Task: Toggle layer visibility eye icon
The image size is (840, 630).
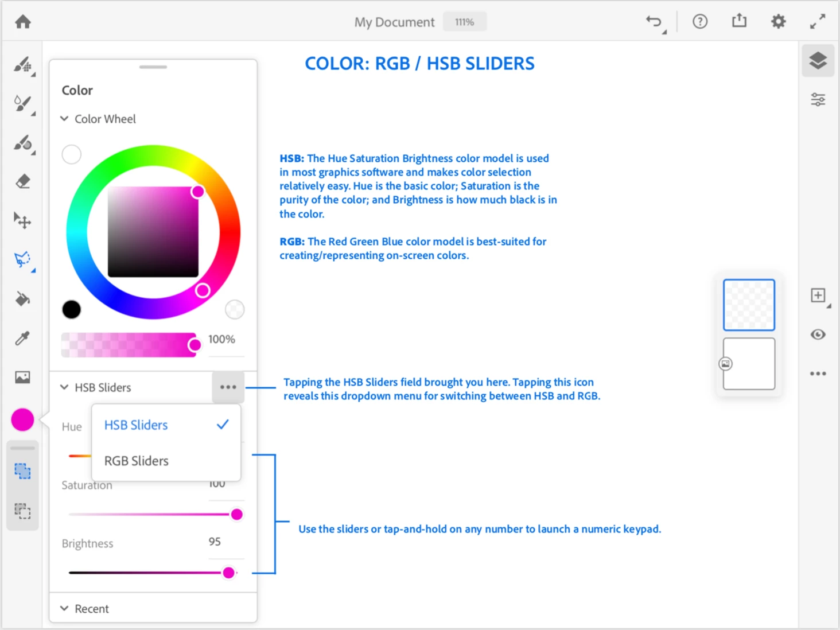Action: 818,335
